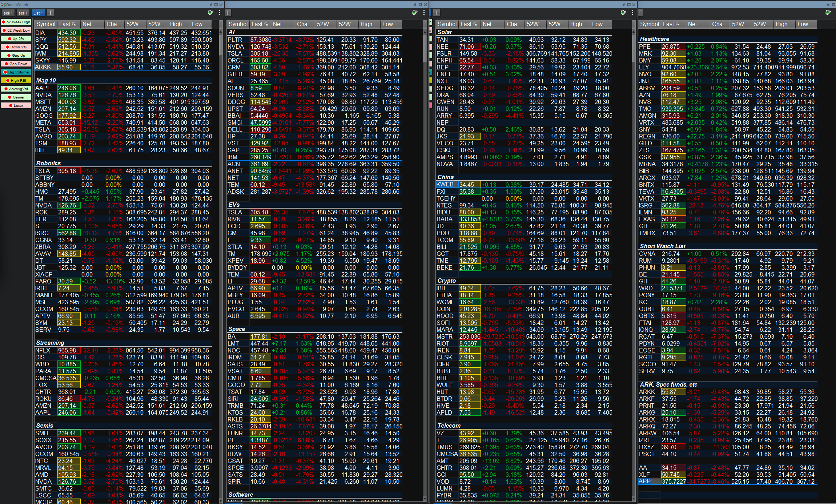This screenshot has height=504, width=836.
Task: Click the sort icon beside Last in the Healthcare panel
Action: (677, 24)
